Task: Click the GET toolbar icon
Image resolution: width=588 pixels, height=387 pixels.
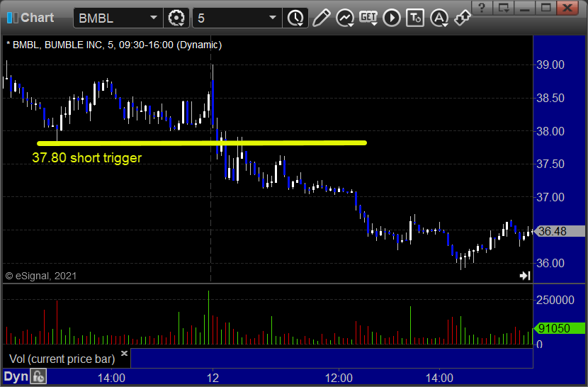Action: click(368, 18)
